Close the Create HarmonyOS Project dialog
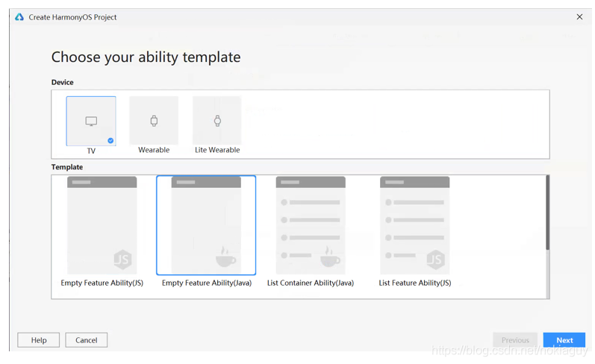This screenshot has width=595, height=364. (x=579, y=16)
